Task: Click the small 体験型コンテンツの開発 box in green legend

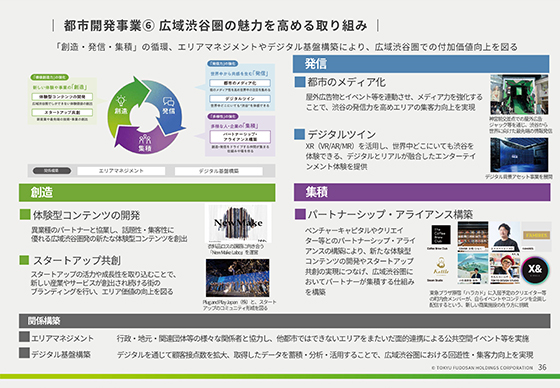Action: point(62,97)
